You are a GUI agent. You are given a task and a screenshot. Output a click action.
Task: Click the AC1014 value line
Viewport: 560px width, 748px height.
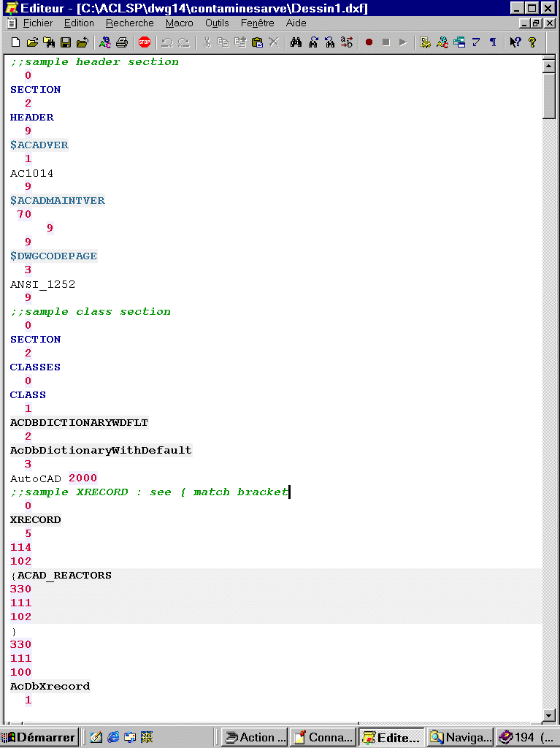pos(31,173)
